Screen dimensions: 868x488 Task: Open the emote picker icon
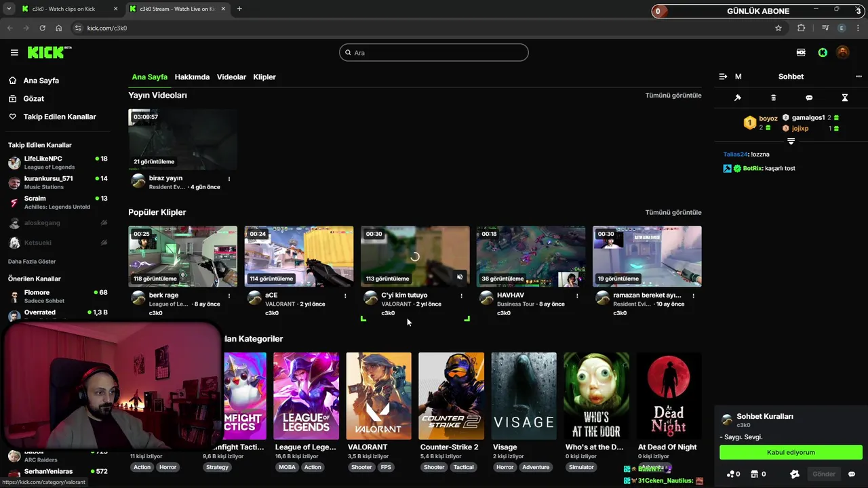795,474
